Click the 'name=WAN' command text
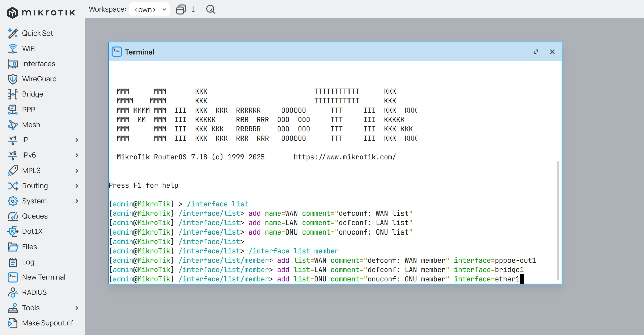This screenshot has width=644, height=335. click(x=281, y=213)
